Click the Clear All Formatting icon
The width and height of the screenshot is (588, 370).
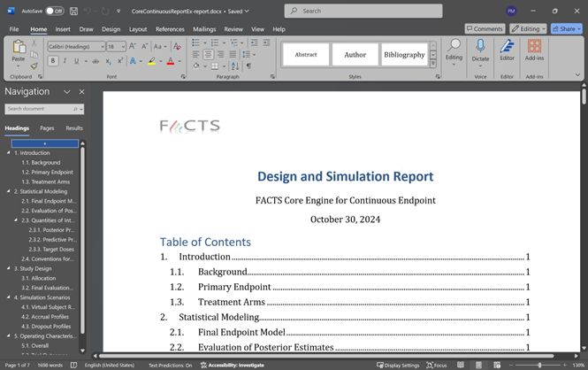pyautogui.click(x=178, y=46)
